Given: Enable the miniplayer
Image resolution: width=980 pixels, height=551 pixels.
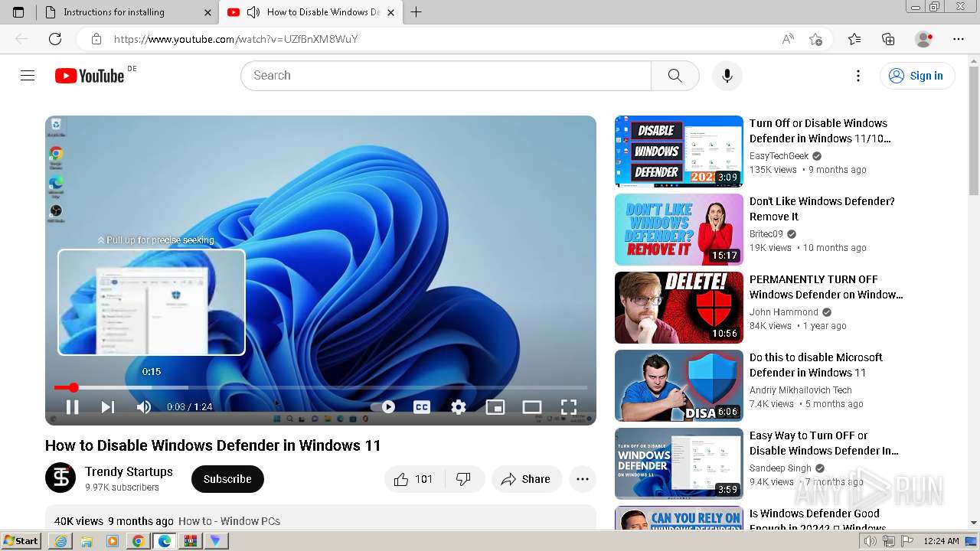Looking at the screenshot, I should (495, 407).
